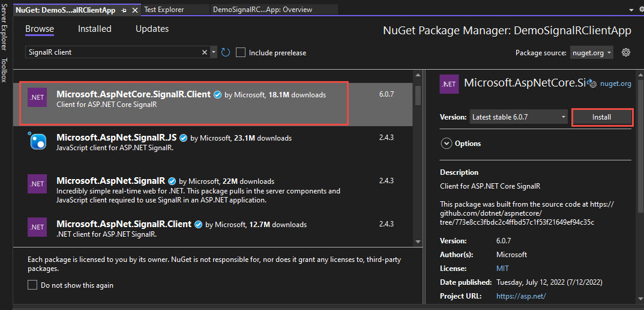This screenshot has width=644, height=310.
Task: Clear the search box with X icon
Action: [x=205, y=52]
